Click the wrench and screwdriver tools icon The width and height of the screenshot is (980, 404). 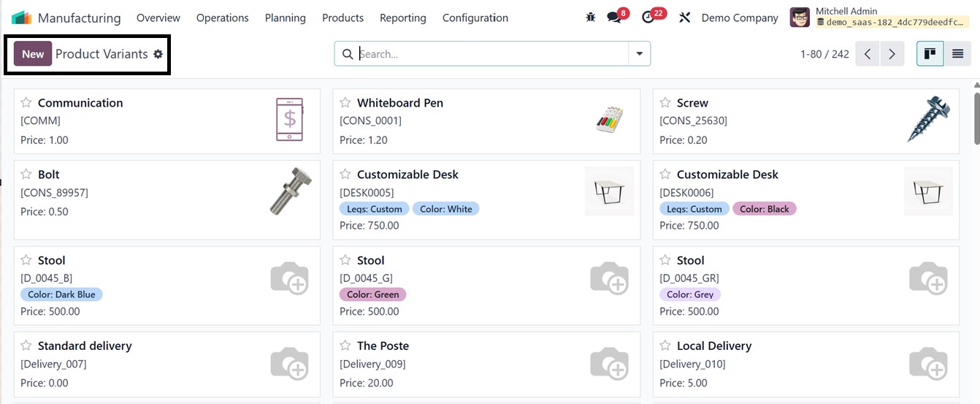pos(684,18)
